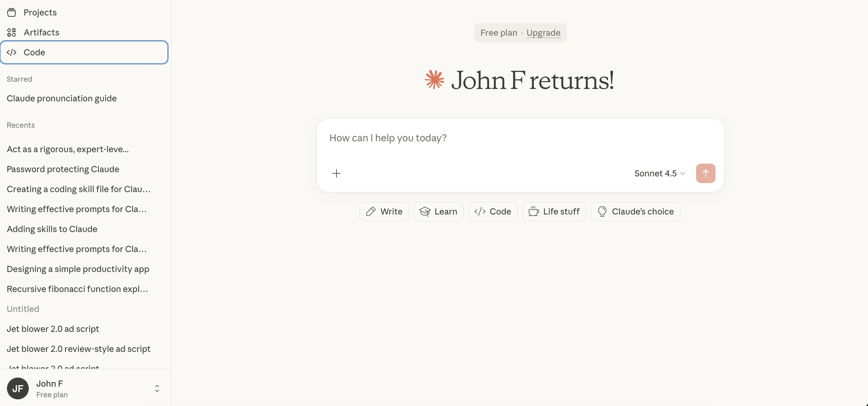Viewport: 868px width, 406px height.
Task: Click the orange send arrow button
Action: click(x=705, y=173)
